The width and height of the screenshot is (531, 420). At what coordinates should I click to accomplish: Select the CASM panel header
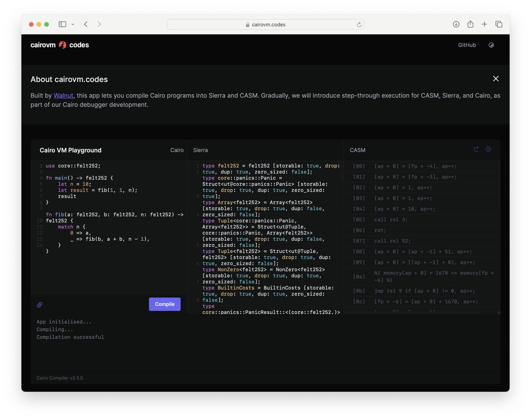point(358,150)
